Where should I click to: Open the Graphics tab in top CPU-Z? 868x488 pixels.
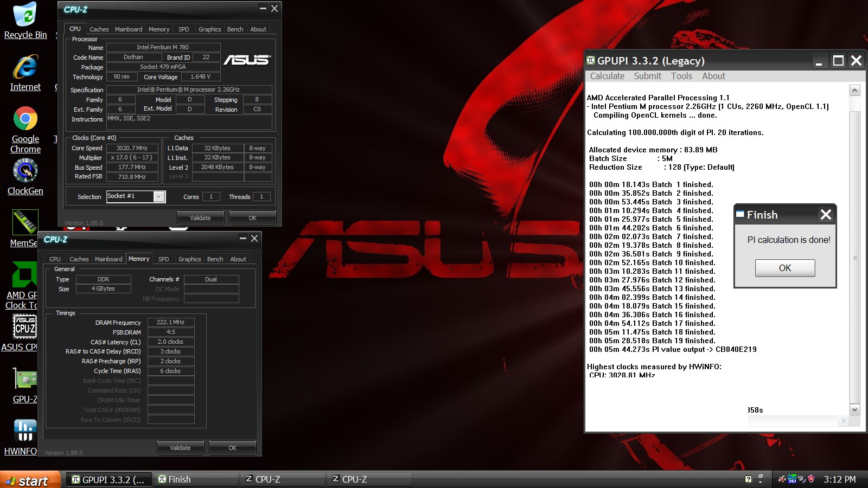209,29
